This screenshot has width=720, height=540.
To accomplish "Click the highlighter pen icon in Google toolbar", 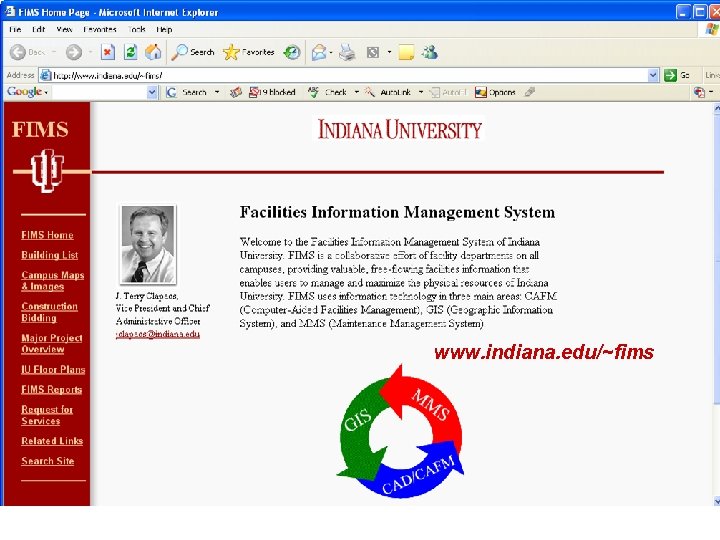I will [529, 92].
